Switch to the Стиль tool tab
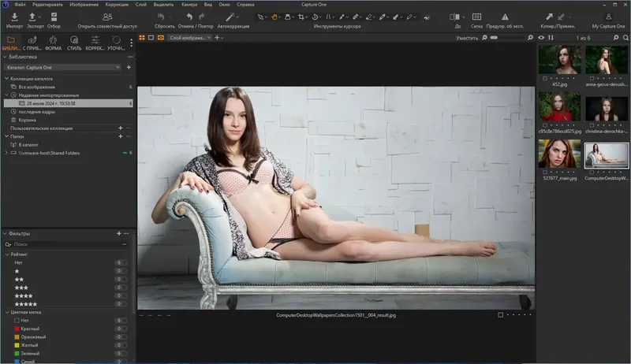 [x=74, y=43]
